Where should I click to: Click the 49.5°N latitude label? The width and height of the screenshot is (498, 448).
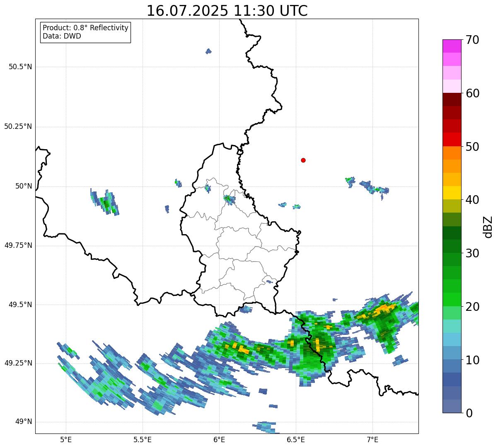click(x=20, y=305)
